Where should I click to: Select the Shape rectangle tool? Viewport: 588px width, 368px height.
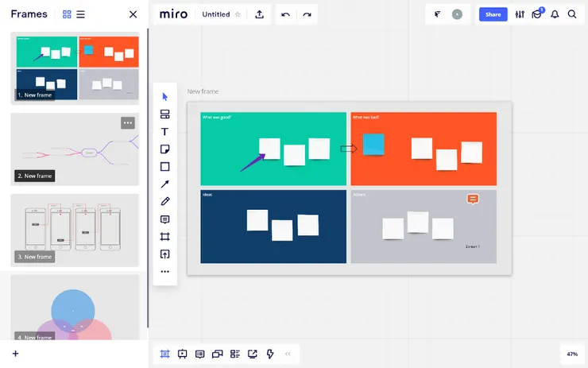pos(164,167)
